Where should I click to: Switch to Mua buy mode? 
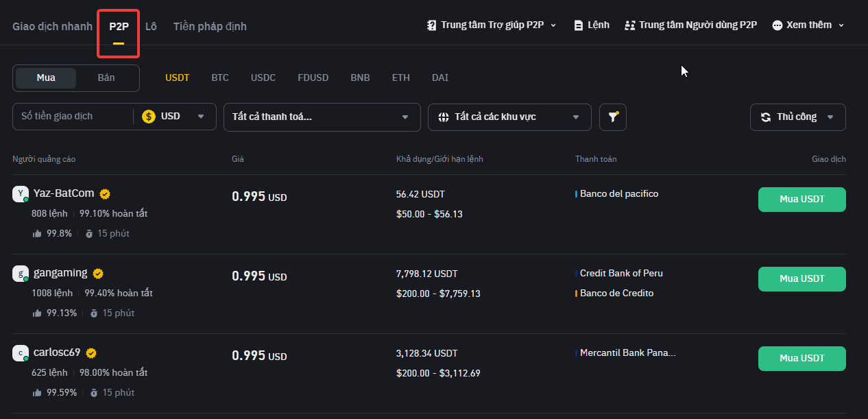(x=46, y=78)
